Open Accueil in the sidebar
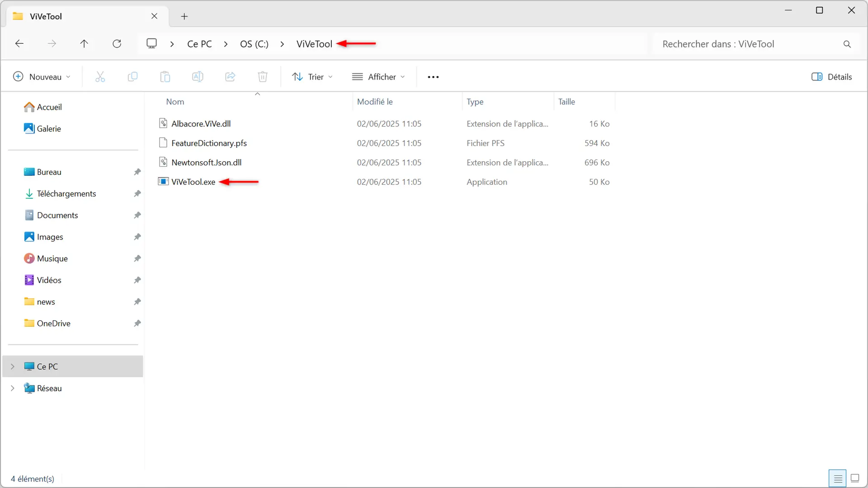 tap(49, 107)
